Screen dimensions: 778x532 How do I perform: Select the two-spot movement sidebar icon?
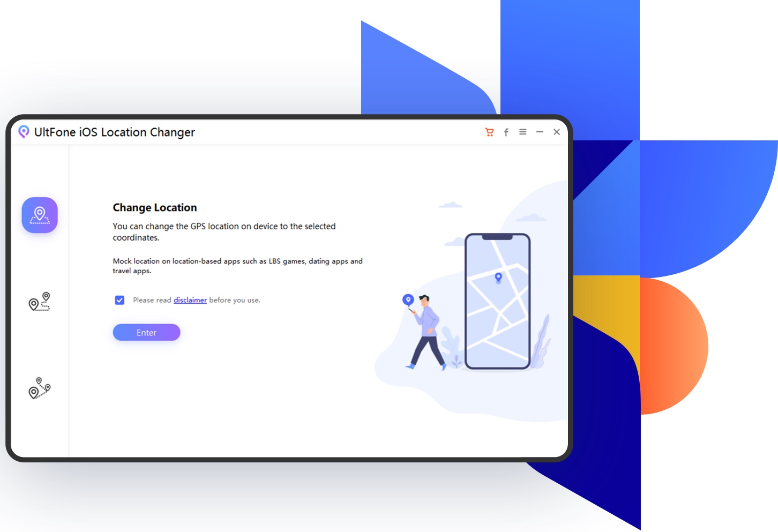click(39, 302)
